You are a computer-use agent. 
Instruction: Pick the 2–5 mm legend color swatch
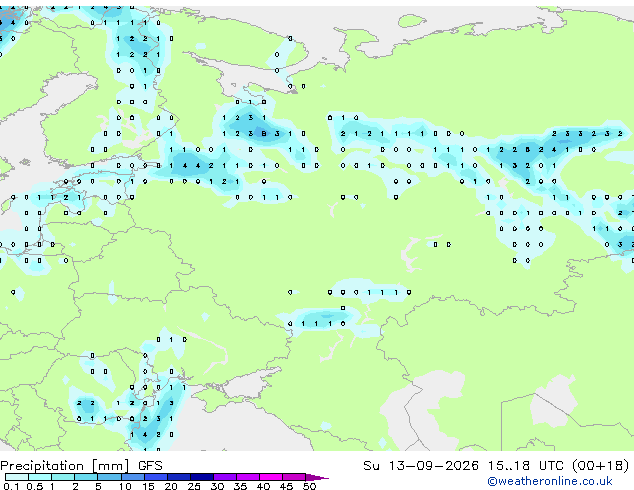pyautogui.click(x=86, y=477)
